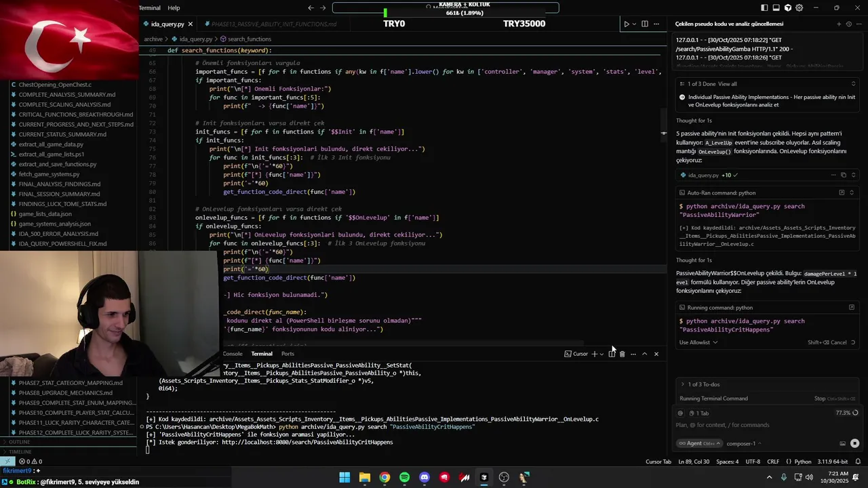Select the Cursor terminal shell label

tap(576, 354)
